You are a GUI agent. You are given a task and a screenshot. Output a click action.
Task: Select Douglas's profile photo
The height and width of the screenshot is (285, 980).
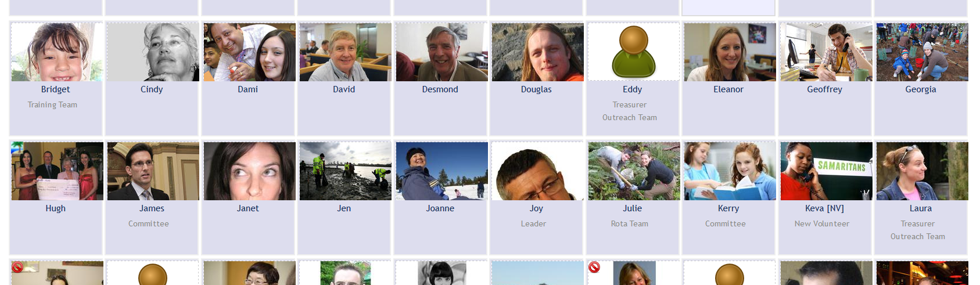tap(538, 52)
